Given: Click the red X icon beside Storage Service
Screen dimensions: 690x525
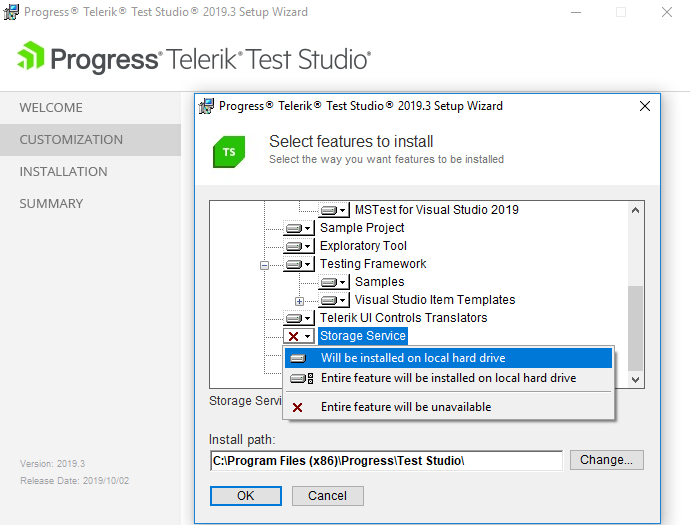Looking at the screenshot, I should point(294,337).
